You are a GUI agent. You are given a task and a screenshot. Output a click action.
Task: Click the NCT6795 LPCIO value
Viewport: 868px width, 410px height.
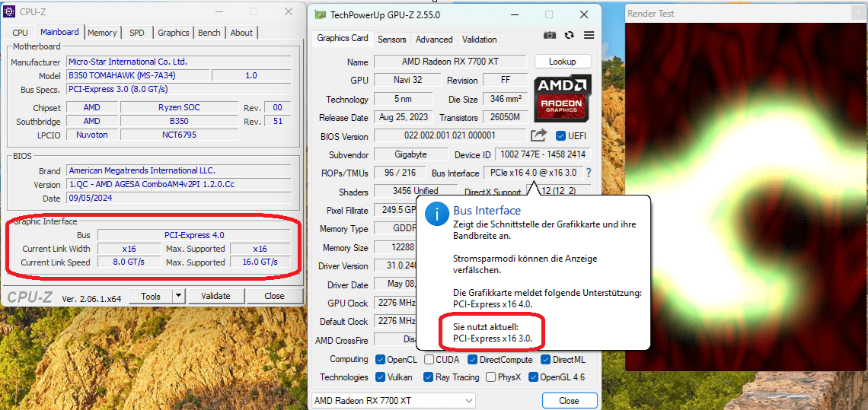pos(180,135)
